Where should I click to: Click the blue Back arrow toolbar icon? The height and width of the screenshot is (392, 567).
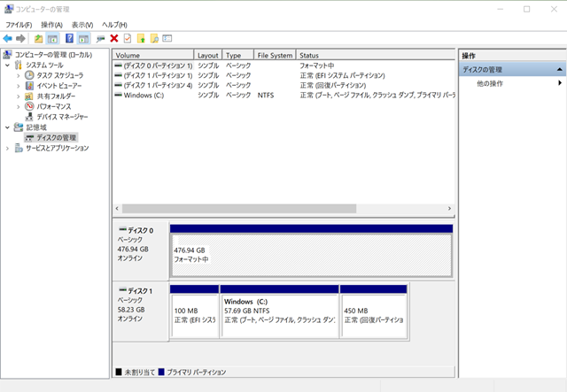7,38
